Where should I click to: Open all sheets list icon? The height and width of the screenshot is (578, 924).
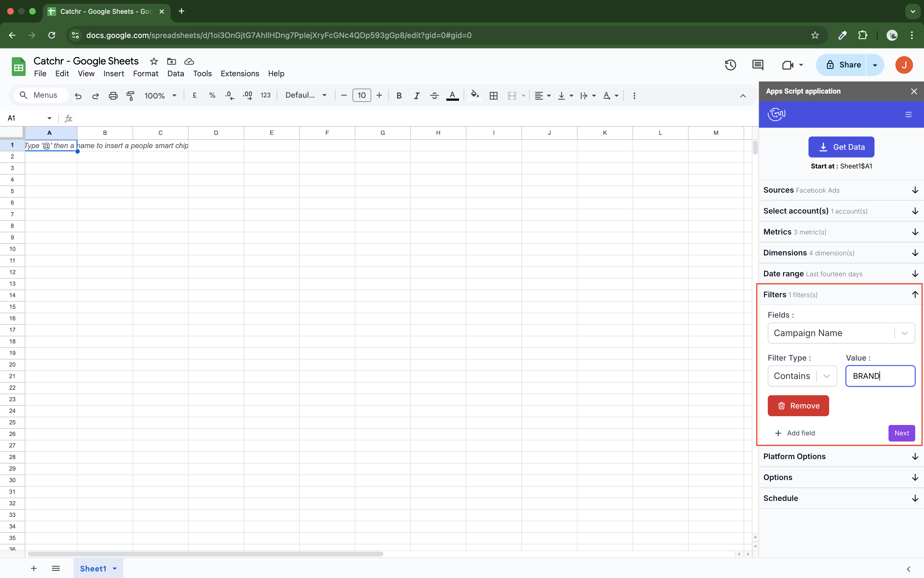tap(56, 568)
